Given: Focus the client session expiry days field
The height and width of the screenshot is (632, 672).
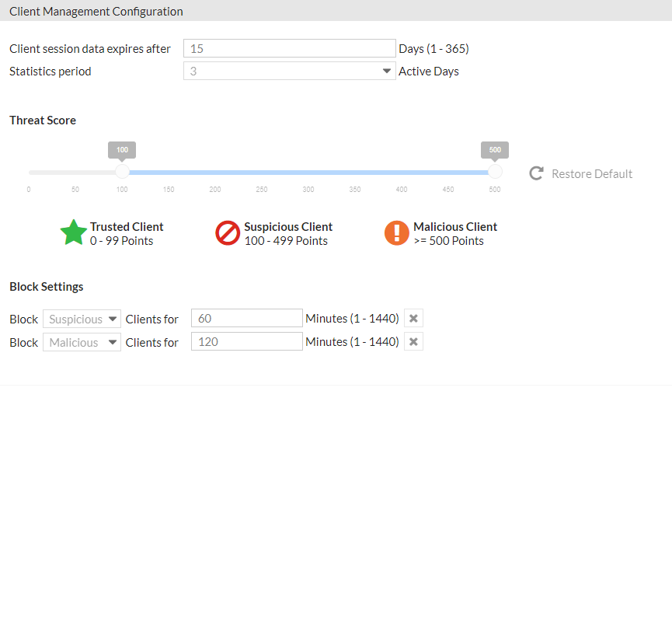Looking at the screenshot, I should 289,48.
